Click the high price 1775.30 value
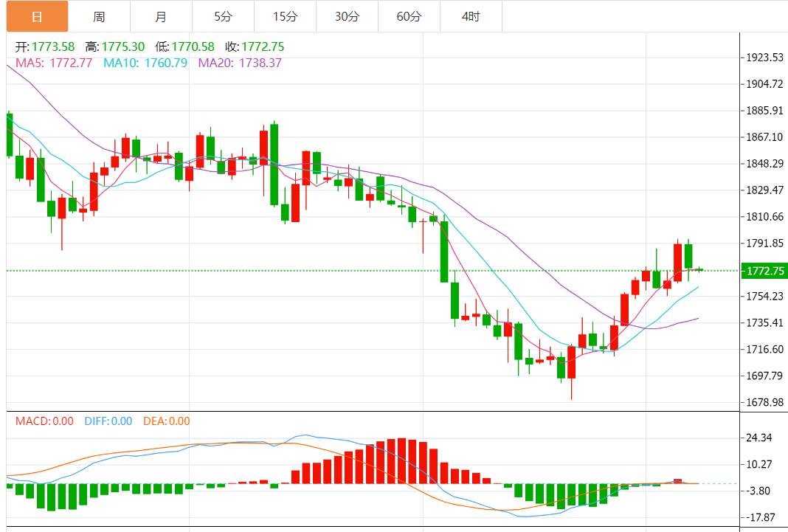 coord(123,46)
